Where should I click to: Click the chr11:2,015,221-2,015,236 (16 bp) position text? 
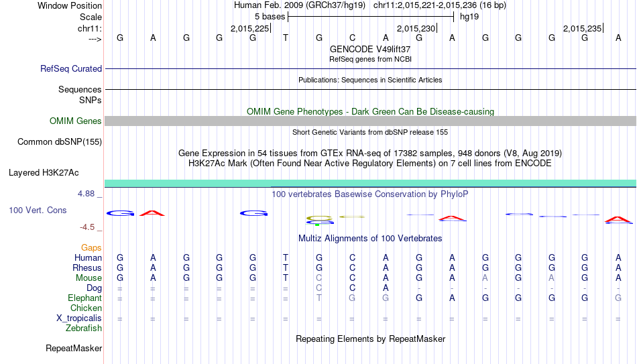tap(440, 5)
